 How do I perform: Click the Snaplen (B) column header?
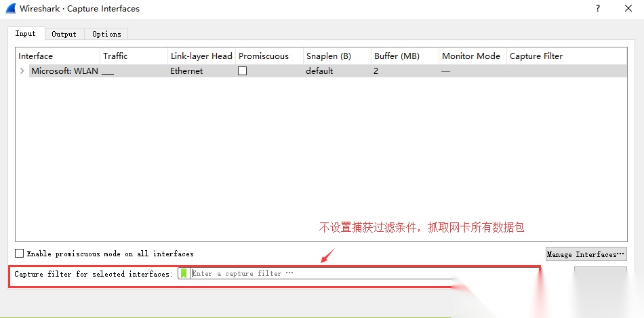[x=337, y=56]
